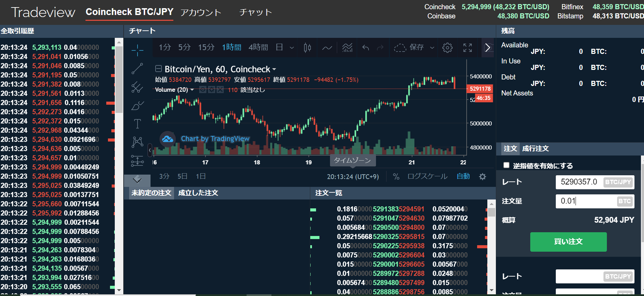Click trade history scrollbar down arrow

click(119, 290)
